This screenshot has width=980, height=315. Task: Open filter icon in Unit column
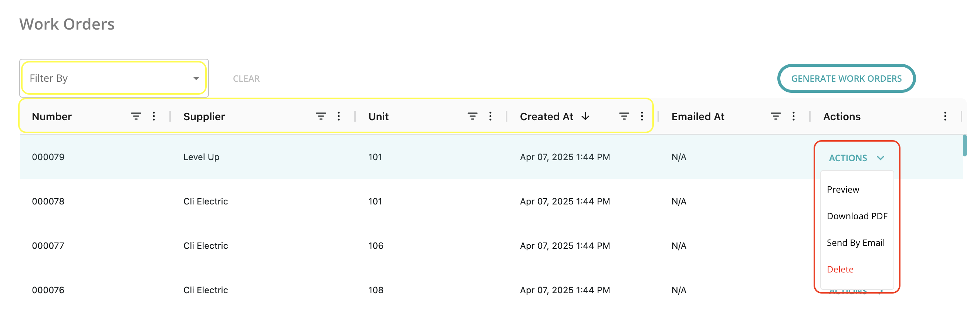click(473, 116)
